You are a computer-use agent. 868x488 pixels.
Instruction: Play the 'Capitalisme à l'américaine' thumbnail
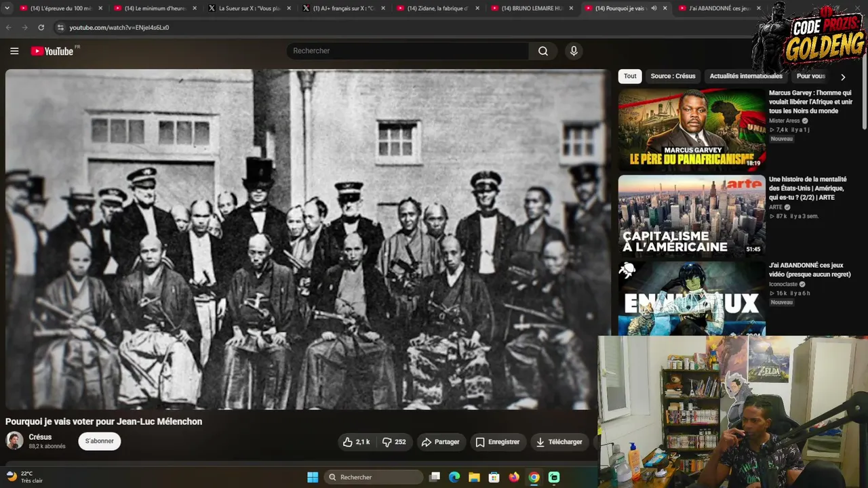coord(692,216)
